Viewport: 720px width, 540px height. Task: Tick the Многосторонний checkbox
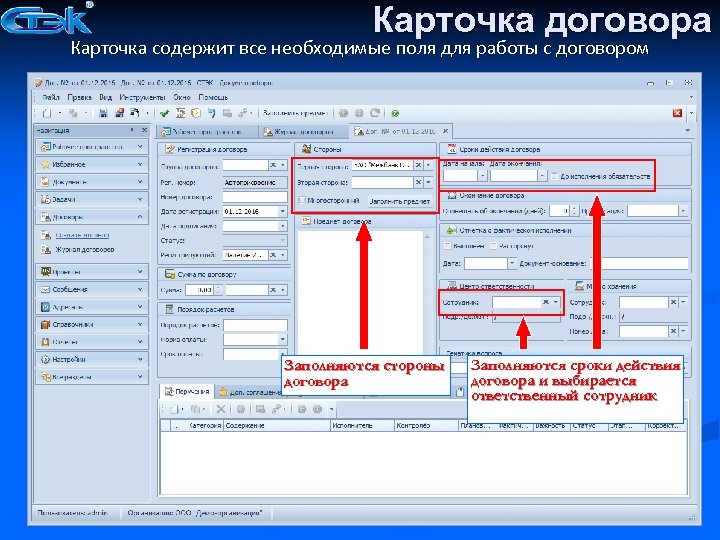point(302,200)
